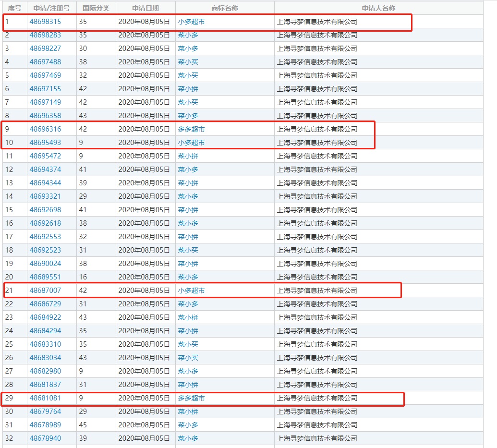497x448 pixels.
Task: Open application number 48682980
Action: [45, 371]
